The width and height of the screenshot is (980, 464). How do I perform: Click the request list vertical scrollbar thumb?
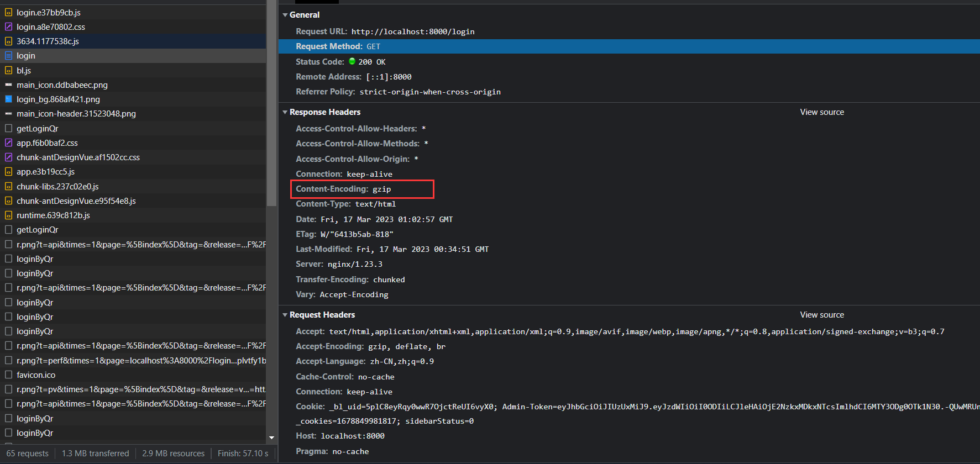point(271,103)
